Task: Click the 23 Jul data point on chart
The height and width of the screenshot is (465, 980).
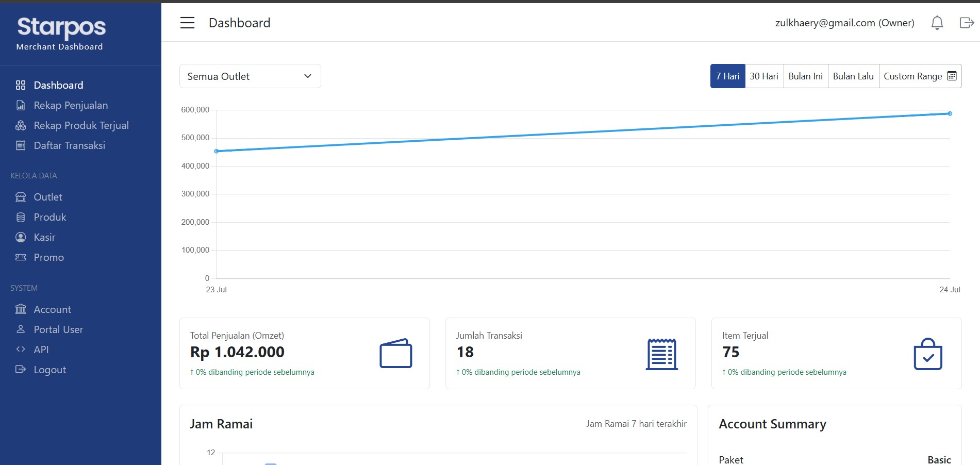Action: pos(217,151)
